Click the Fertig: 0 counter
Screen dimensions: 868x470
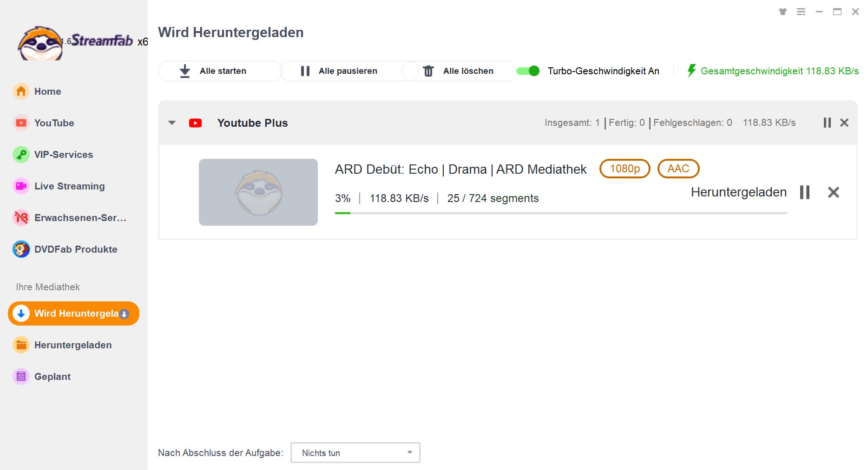pos(627,123)
